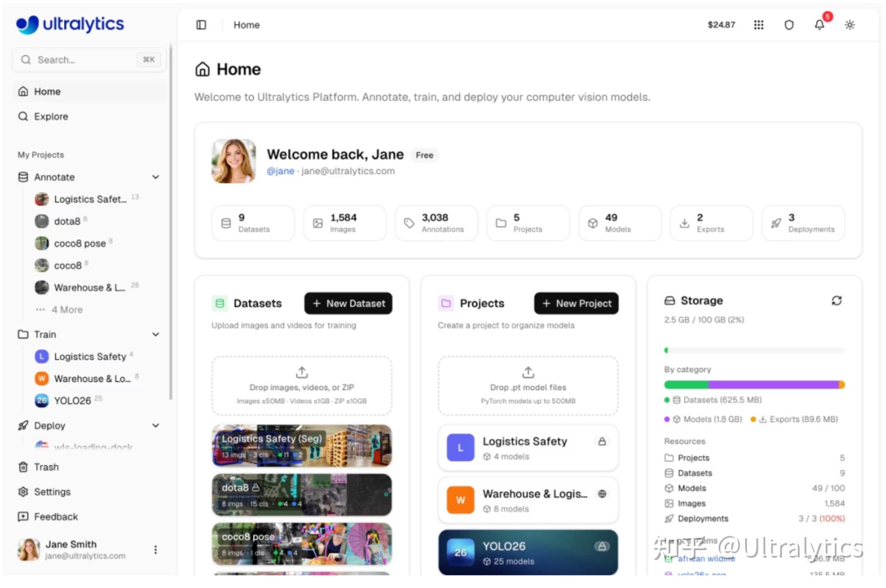Open Models 49 / 100 resource row
Screen dimensions: 886x588
(754, 488)
